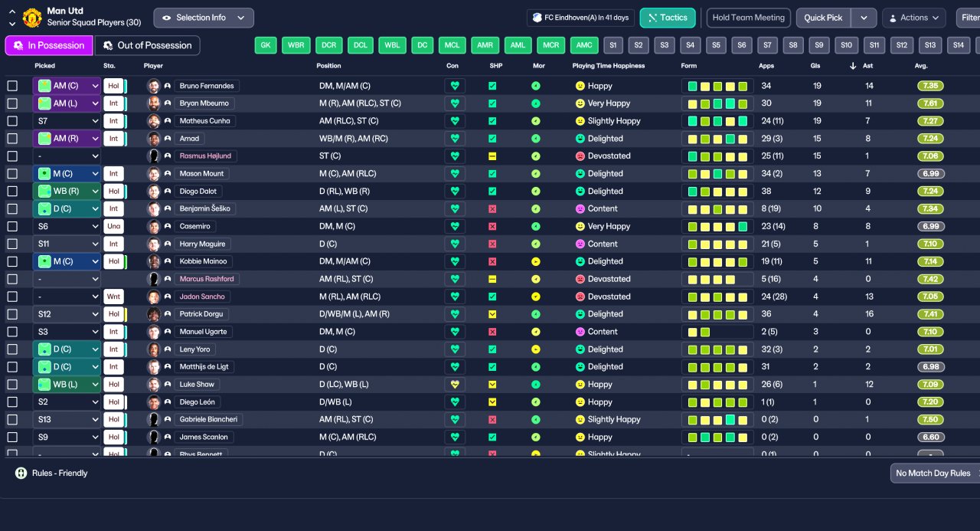Click the Rules - Friendly football icon
The image size is (980, 531).
[21, 474]
